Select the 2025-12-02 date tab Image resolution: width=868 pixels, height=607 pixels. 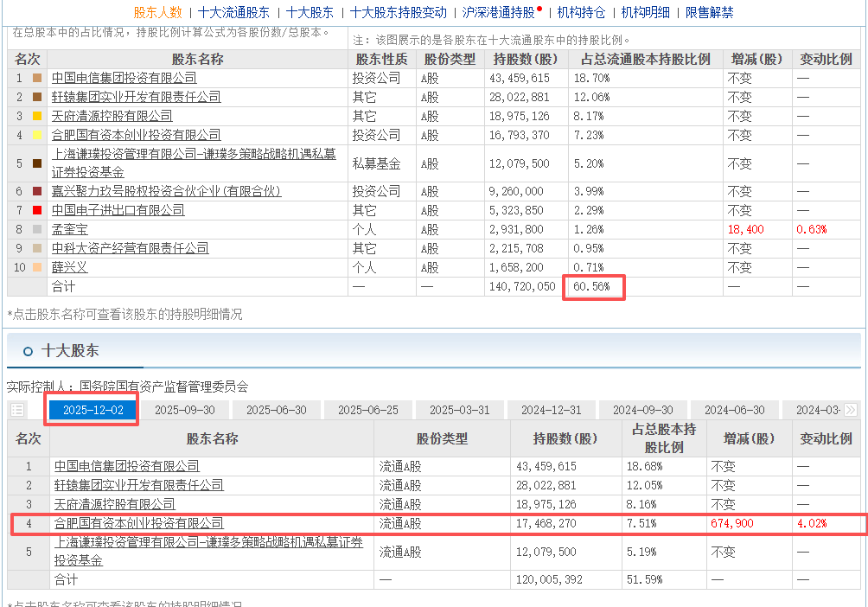(93, 410)
